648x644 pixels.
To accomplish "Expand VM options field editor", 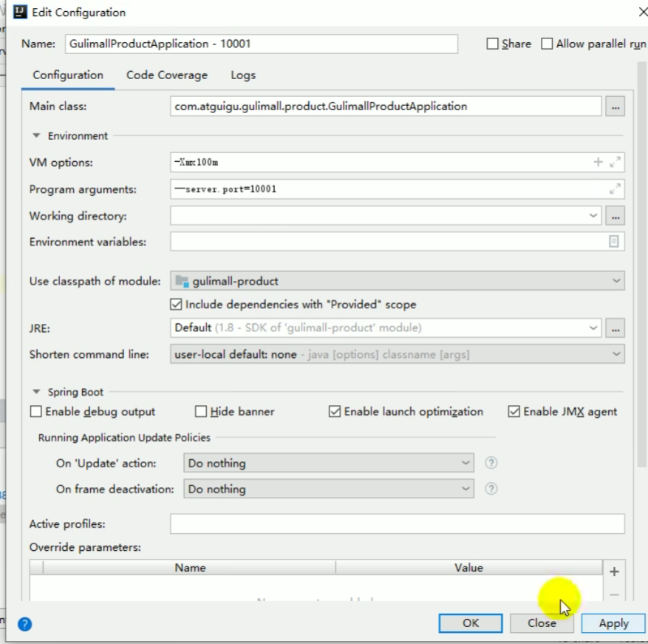I will click(x=615, y=162).
